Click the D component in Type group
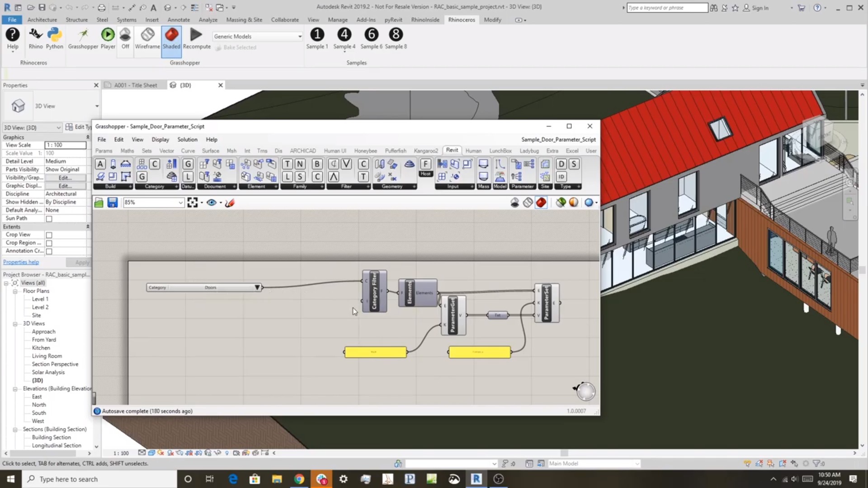 click(x=561, y=164)
